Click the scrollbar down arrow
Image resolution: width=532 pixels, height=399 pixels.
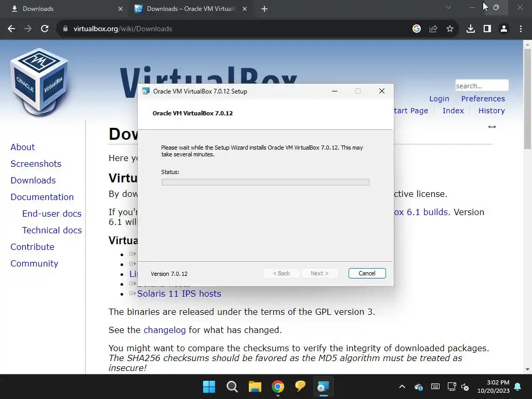point(527,369)
